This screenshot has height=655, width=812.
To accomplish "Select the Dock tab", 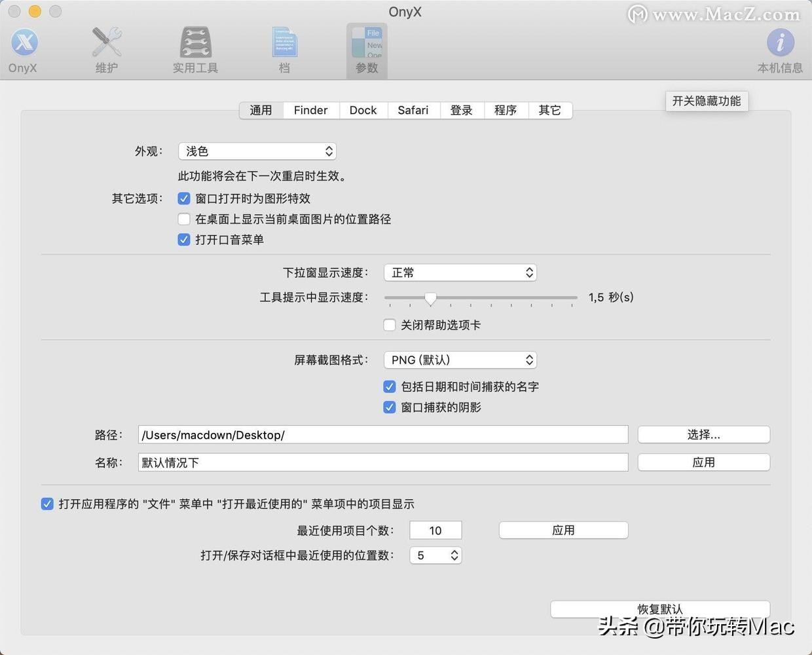I will (x=363, y=110).
